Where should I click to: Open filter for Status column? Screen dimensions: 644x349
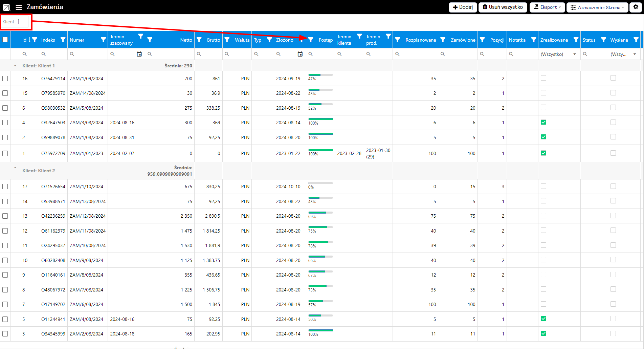click(x=603, y=40)
